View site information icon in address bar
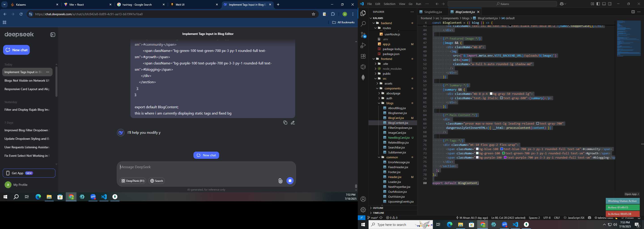This screenshot has height=229, width=644. [30, 14]
